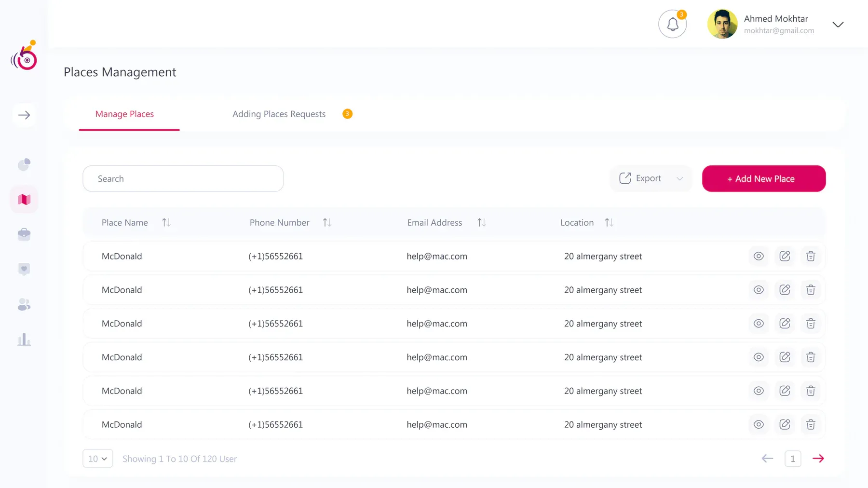Click the orange requests count badge
Image resolution: width=868 pixels, height=488 pixels.
coord(347,114)
